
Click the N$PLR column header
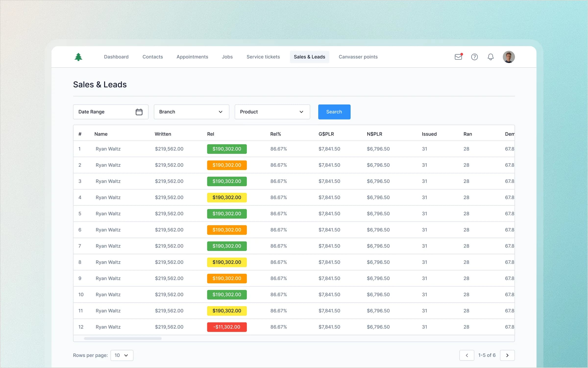tap(374, 134)
